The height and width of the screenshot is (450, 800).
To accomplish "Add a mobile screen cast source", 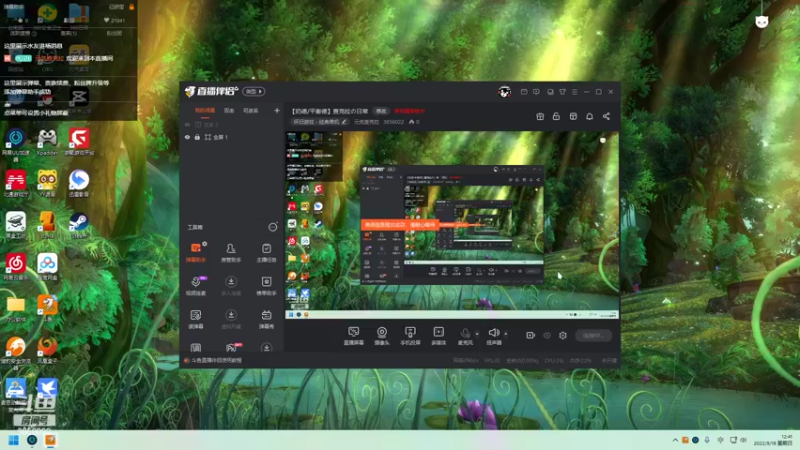I will tap(410, 336).
